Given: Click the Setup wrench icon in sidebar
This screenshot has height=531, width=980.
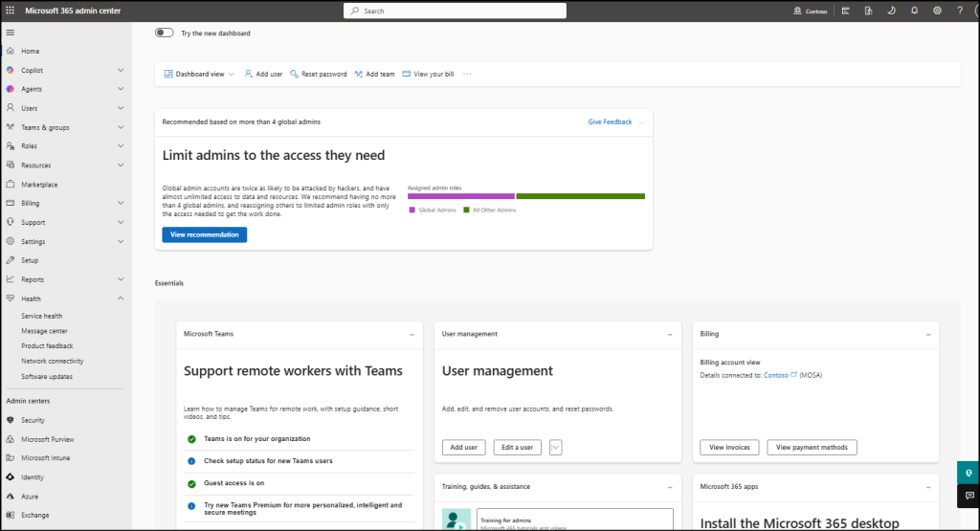Looking at the screenshot, I should click(10, 260).
